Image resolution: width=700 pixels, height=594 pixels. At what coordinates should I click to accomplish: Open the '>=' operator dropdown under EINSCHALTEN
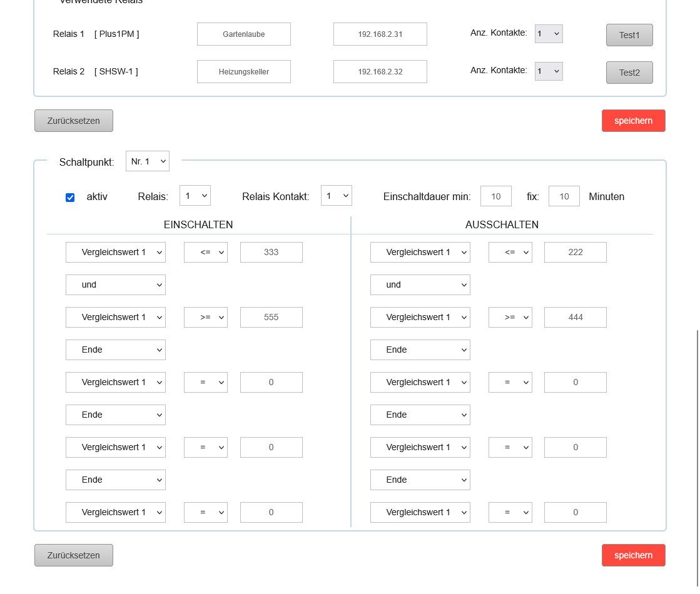point(205,317)
